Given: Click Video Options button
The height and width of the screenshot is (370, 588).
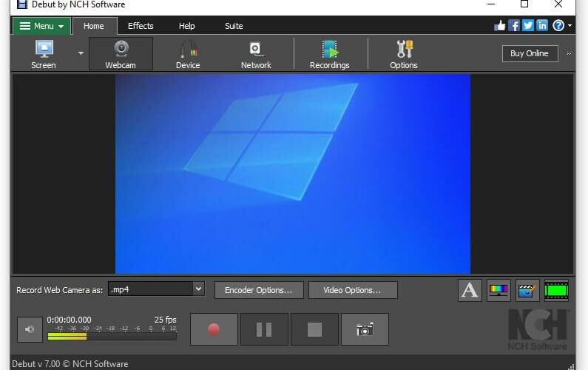Looking at the screenshot, I should tap(353, 290).
